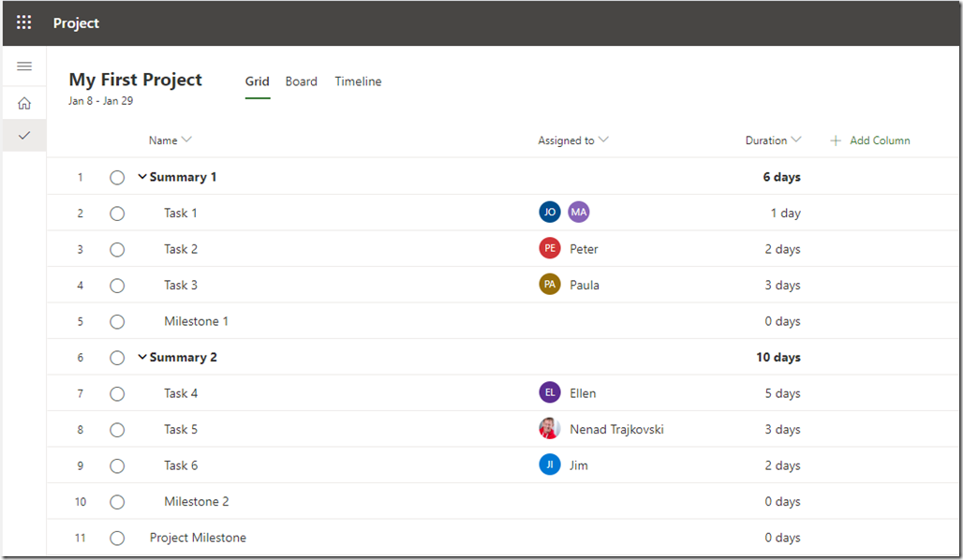Select the Summary 2 task name
The image size is (963, 560).
[x=183, y=358]
